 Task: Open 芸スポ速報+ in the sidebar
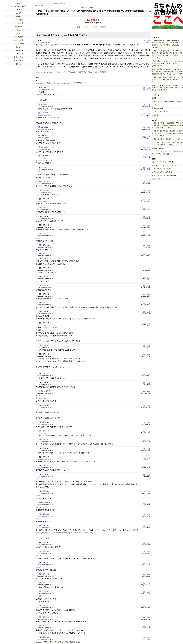[x=18, y=50]
